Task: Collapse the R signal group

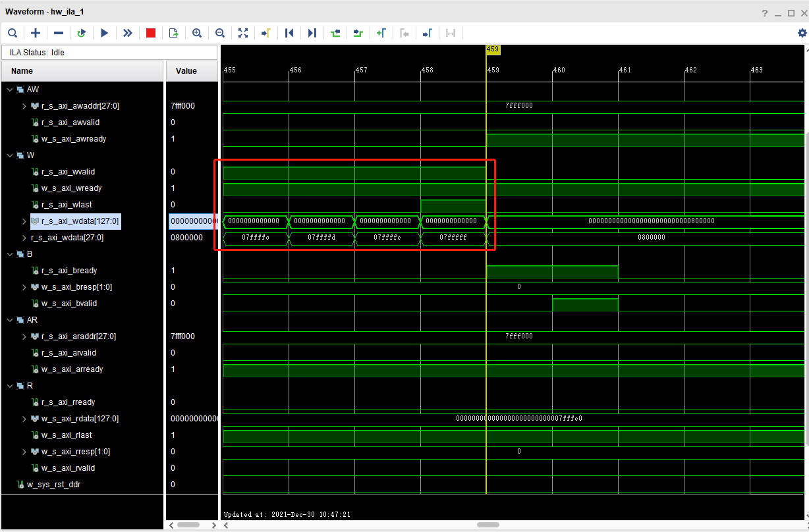Action: [9, 385]
